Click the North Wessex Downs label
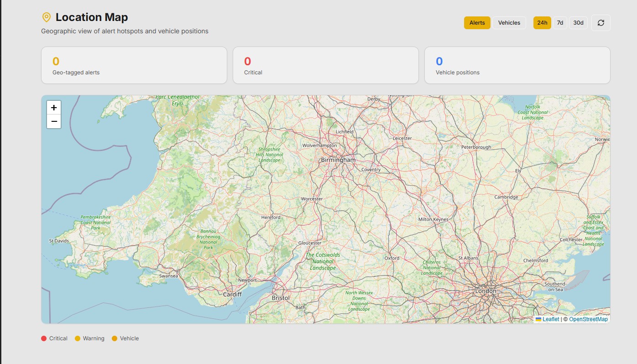Screen dimensions: 637x364 pyautogui.click(x=359, y=301)
